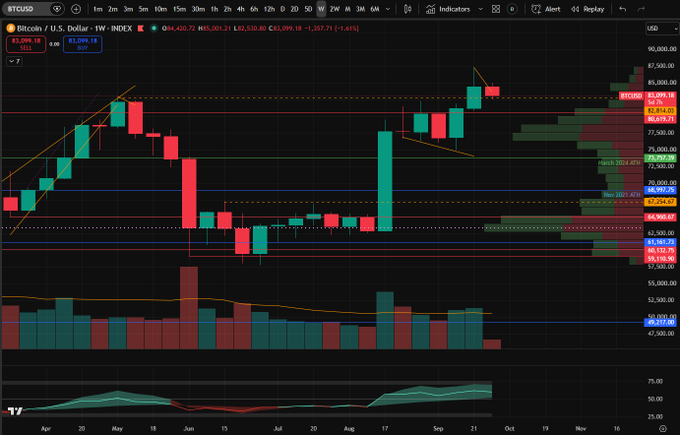Collapse the indicator legend showing 7
The height and width of the screenshot is (435, 680).
(x=14, y=61)
